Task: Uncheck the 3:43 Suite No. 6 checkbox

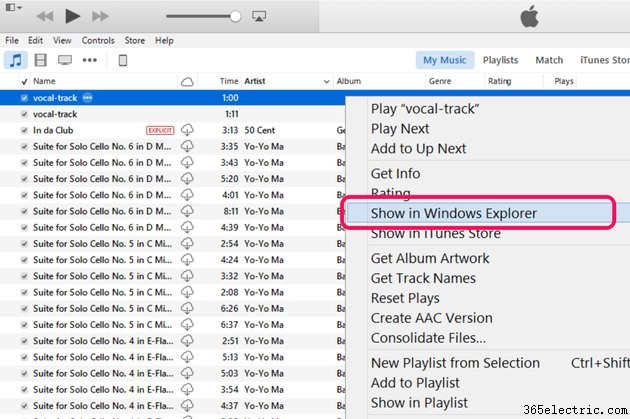Action: coord(24,163)
